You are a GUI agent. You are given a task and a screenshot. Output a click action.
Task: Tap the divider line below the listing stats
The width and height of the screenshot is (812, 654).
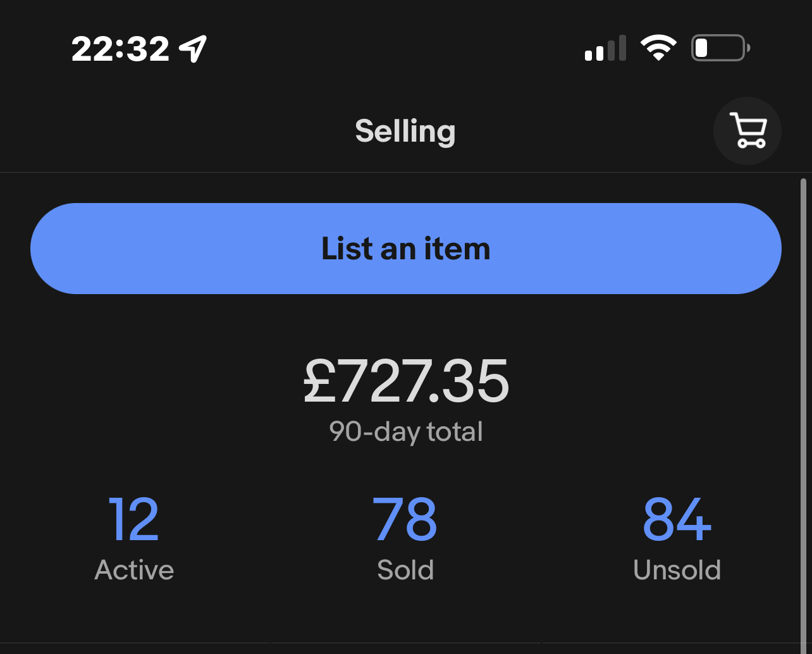point(406,643)
